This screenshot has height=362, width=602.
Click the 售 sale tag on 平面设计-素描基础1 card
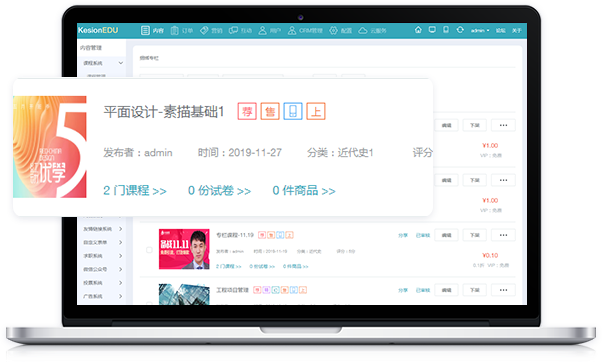point(270,111)
